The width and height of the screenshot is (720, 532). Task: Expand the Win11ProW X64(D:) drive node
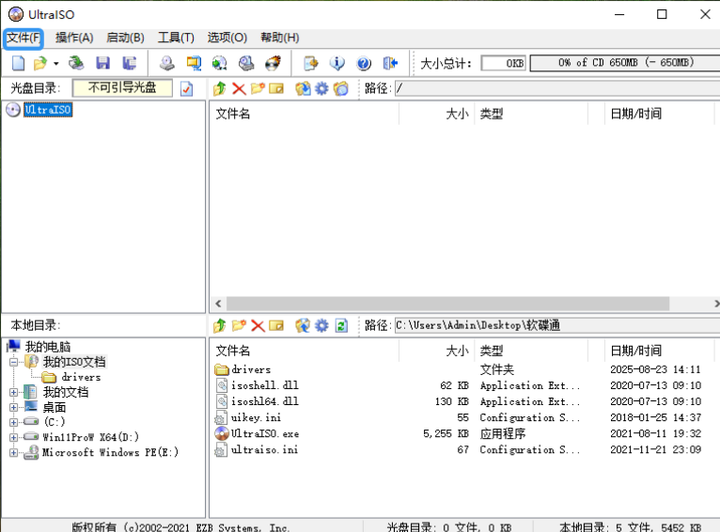pos(13,437)
